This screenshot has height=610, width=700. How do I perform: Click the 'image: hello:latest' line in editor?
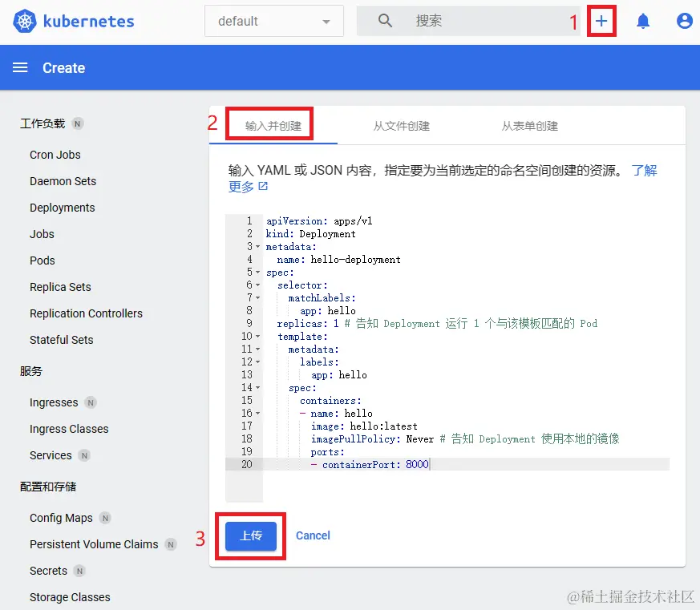pos(364,426)
